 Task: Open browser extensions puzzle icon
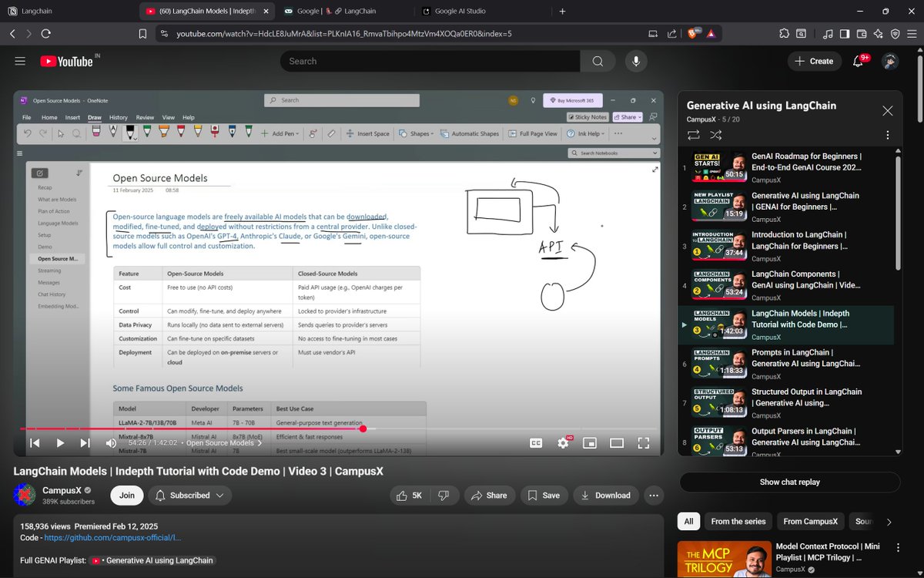click(785, 33)
